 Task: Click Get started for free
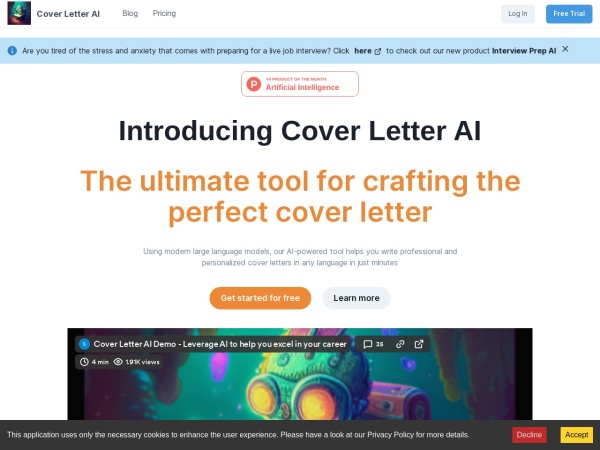coord(260,298)
